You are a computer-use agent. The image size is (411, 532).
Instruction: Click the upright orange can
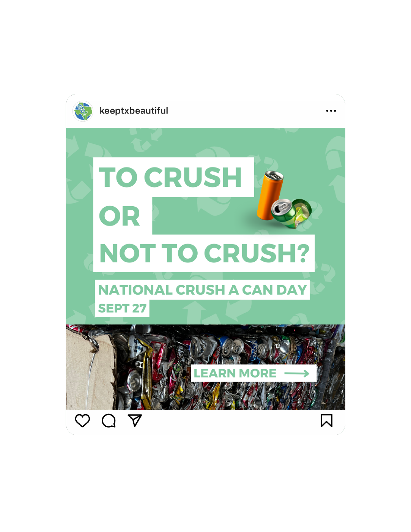coord(269,195)
